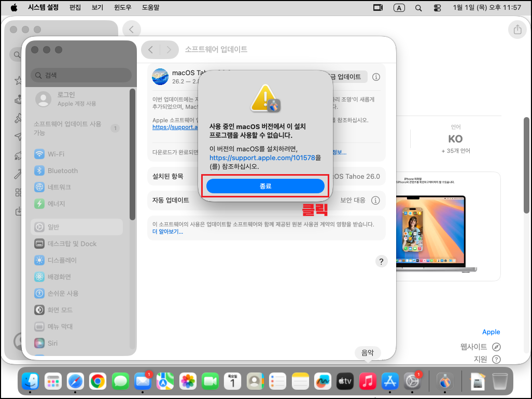Focus the 검색 field in System Settings
This screenshot has height=399, width=532.
point(81,75)
